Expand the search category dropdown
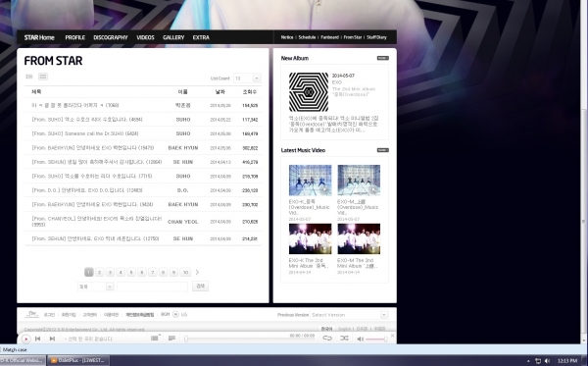Screen dimensions: 588x366 pyautogui.click(x=95, y=287)
